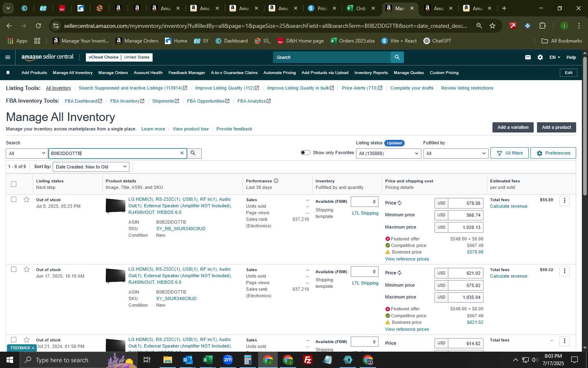This screenshot has height=368, width=588.
Task: Open Excel from the Windows taskbar
Action: 208,360
